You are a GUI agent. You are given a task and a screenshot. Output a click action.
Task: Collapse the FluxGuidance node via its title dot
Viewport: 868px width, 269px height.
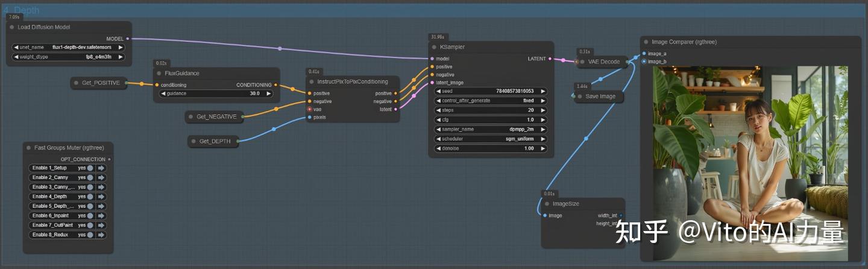pyautogui.click(x=159, y=73)
